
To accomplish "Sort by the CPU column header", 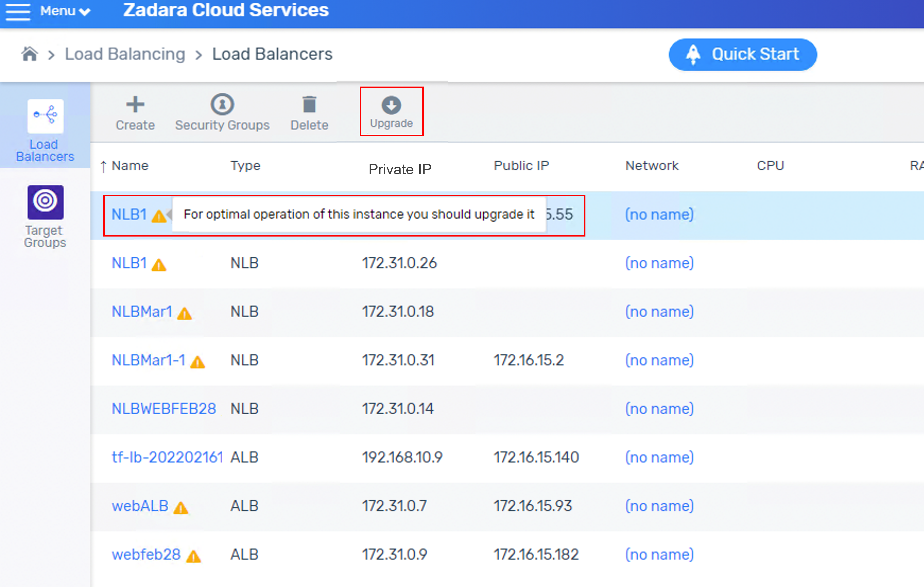I will pyautogui.click(x=770, y=166).
